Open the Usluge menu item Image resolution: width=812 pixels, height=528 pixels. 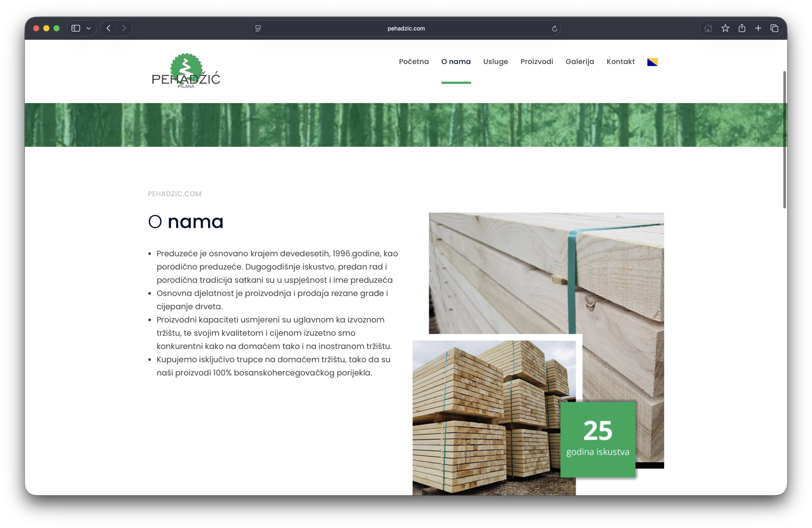coord(495,62)
